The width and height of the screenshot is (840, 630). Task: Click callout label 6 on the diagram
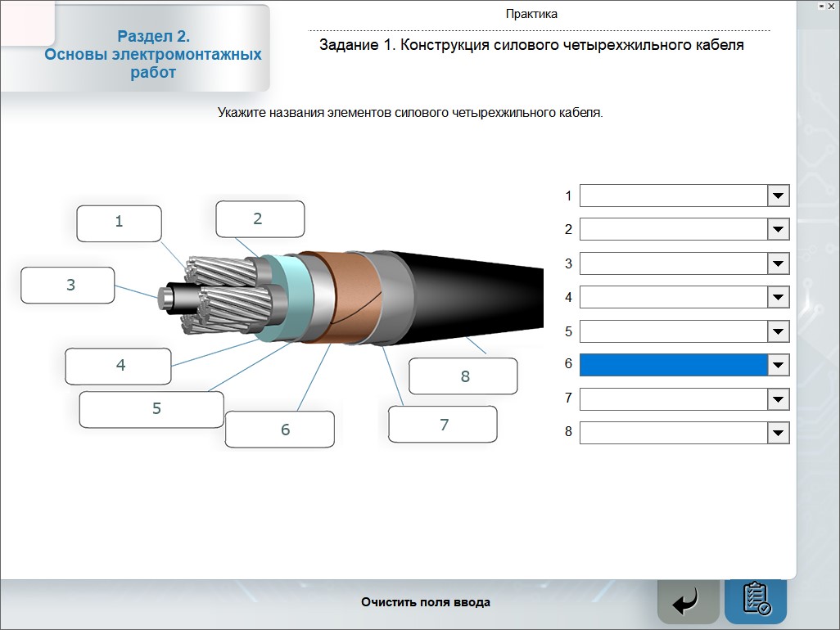(x=280, y=430)
